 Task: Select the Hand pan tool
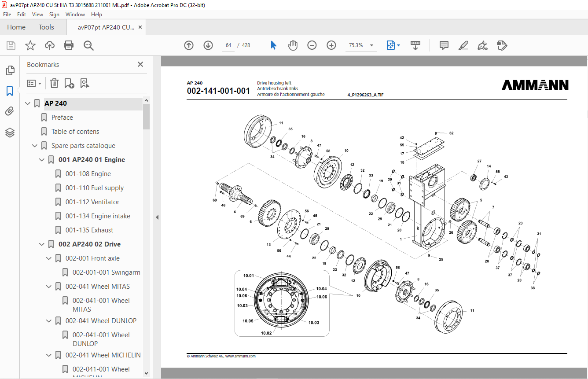coord(293,45)
